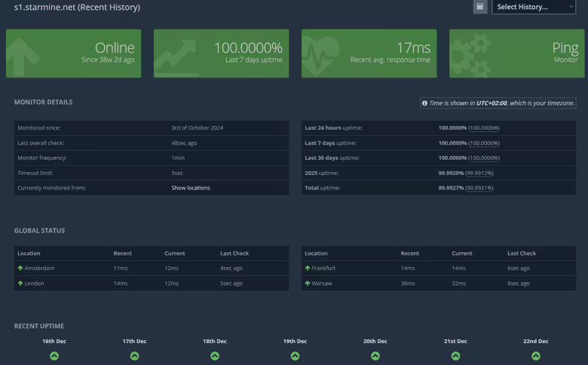Screen dimensions: 588x365
Task: Click the 19th Dec uptime indicator
Action: pyautogui.click(x=295, y=356)
